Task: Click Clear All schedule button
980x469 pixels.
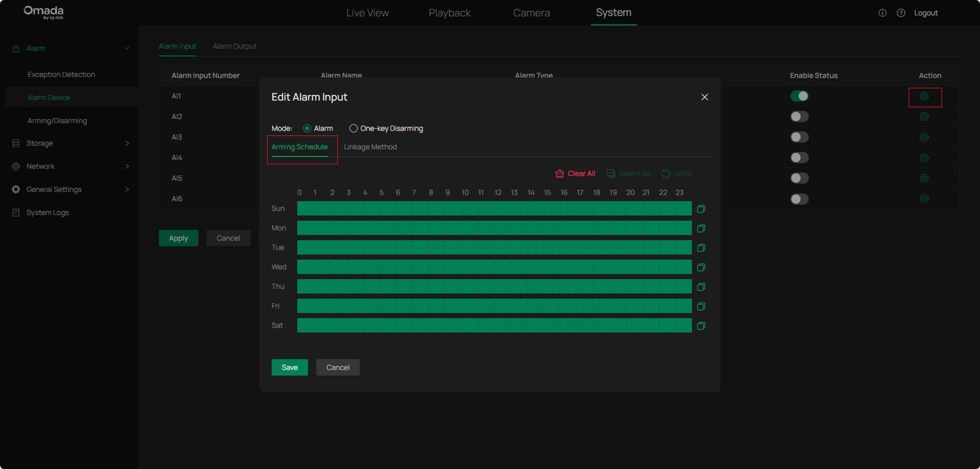Action: (x=575, y=174)
